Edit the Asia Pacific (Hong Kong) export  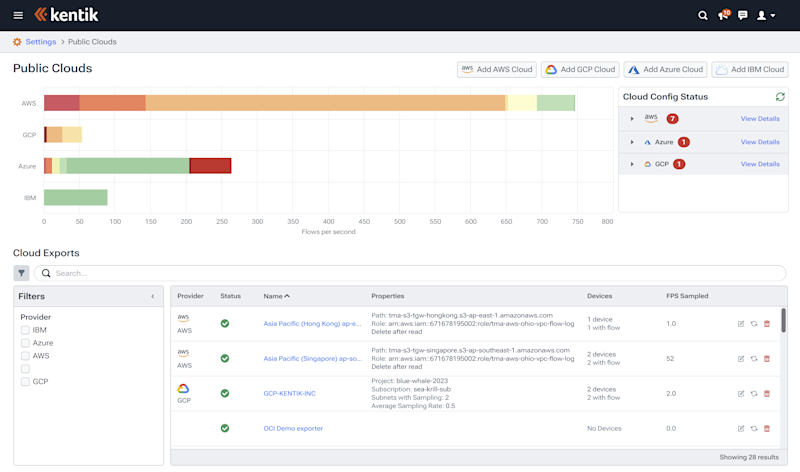(x=741, y=324)
